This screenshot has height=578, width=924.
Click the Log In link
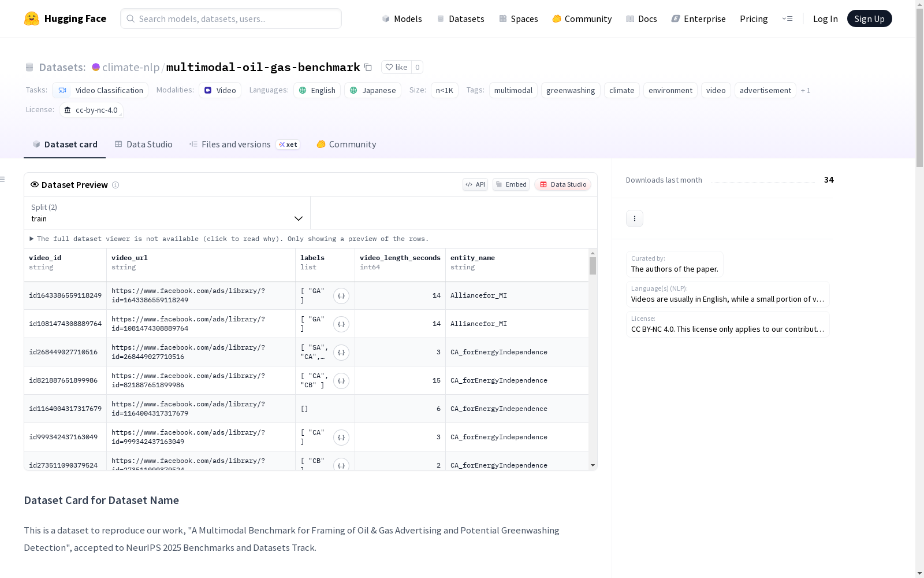825,18
